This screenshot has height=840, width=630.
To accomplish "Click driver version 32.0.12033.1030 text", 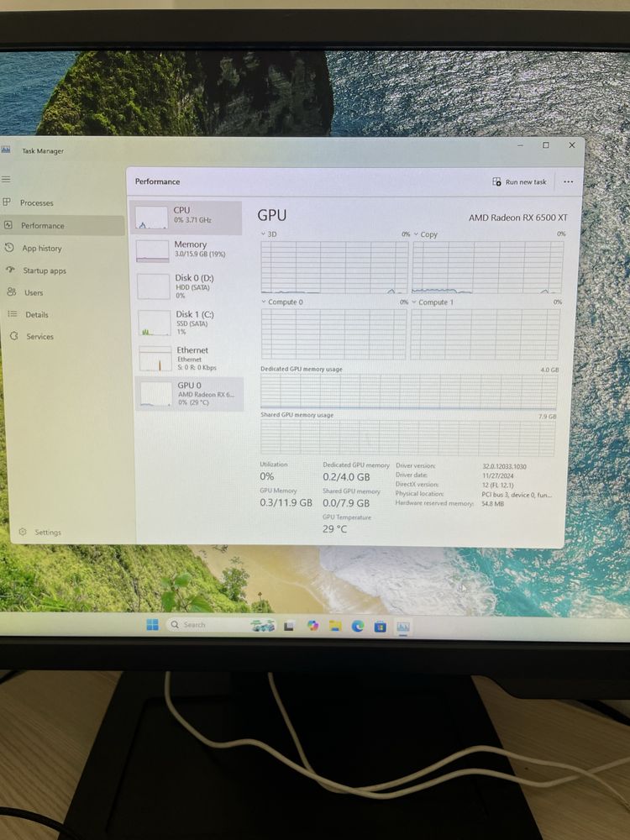I will [504, 466].
